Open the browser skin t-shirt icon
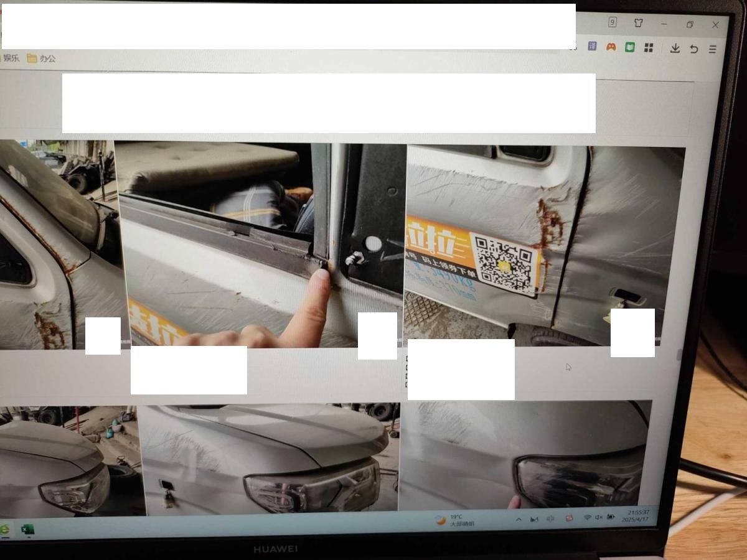The height and width of the screenshot is (560, 747). 638,23
